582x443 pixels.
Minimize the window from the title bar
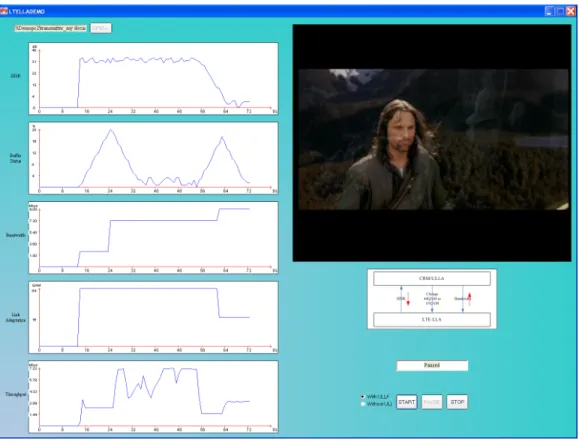pos(549,11)
